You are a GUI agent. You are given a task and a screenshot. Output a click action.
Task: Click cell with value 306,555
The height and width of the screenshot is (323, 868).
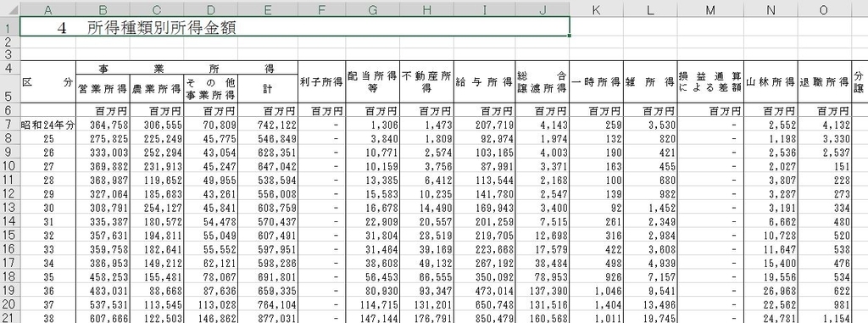157,124
